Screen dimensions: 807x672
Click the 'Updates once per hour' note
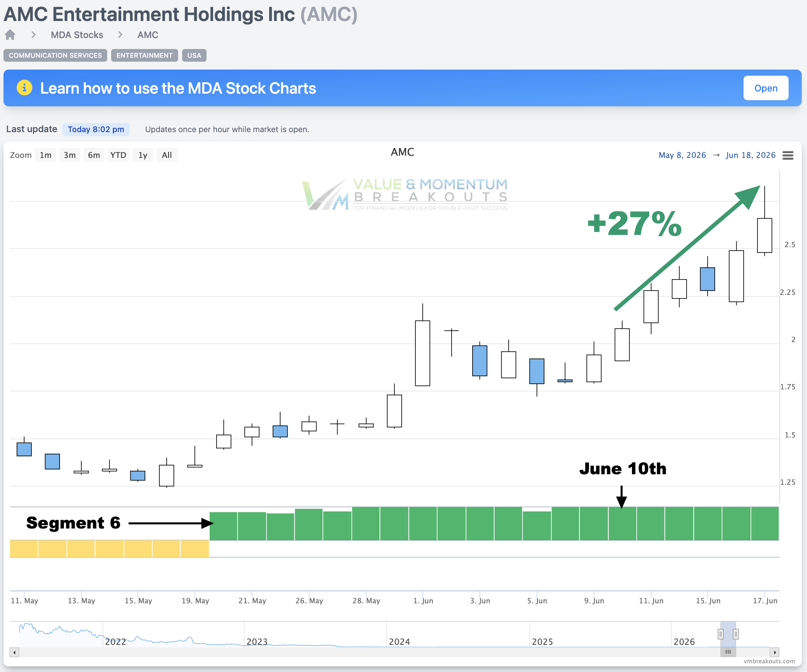click(x=227, y=129)
